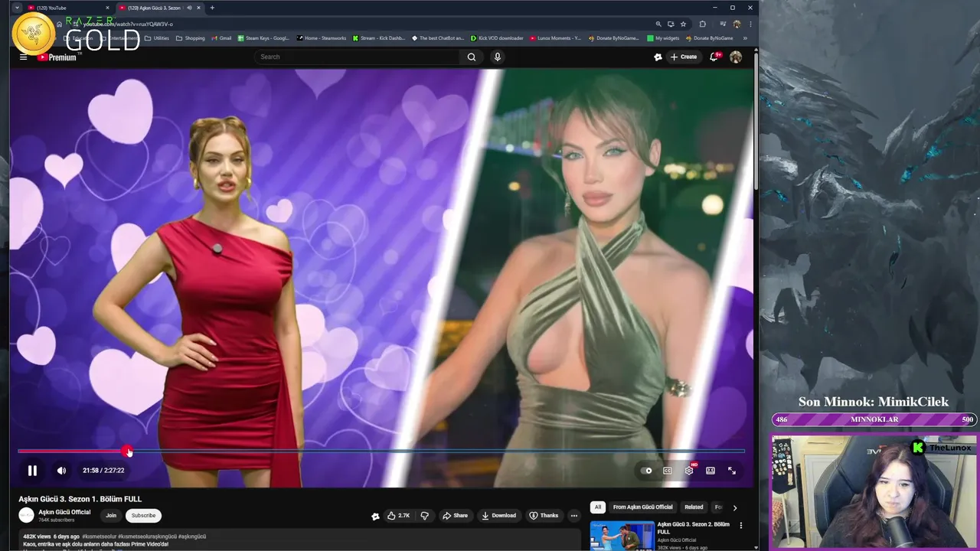This screenshot has height=551, width=980.
Task: Open the YouTube guide hamburger menu
Action: [23, 57]
